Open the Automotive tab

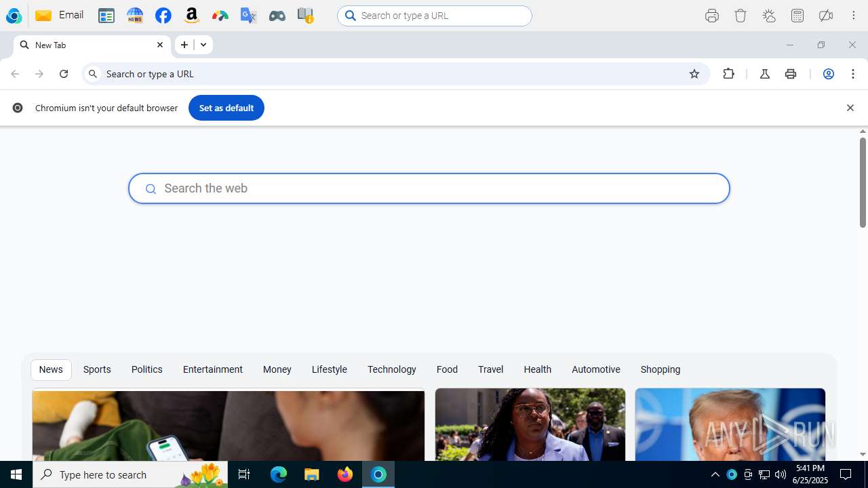tap(596, 369)
